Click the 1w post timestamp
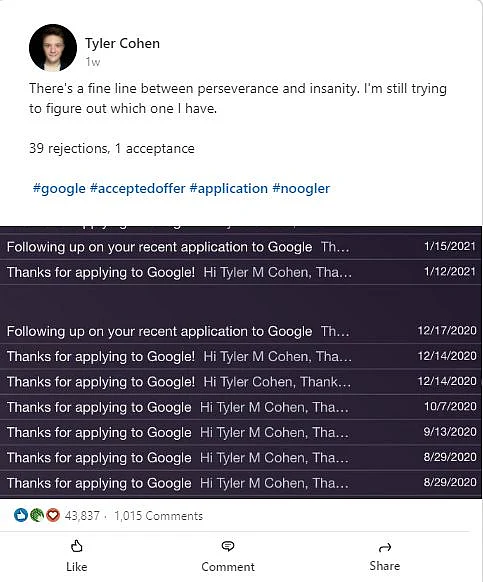This screenshot has width=483, height=582. tap(92, 62)
